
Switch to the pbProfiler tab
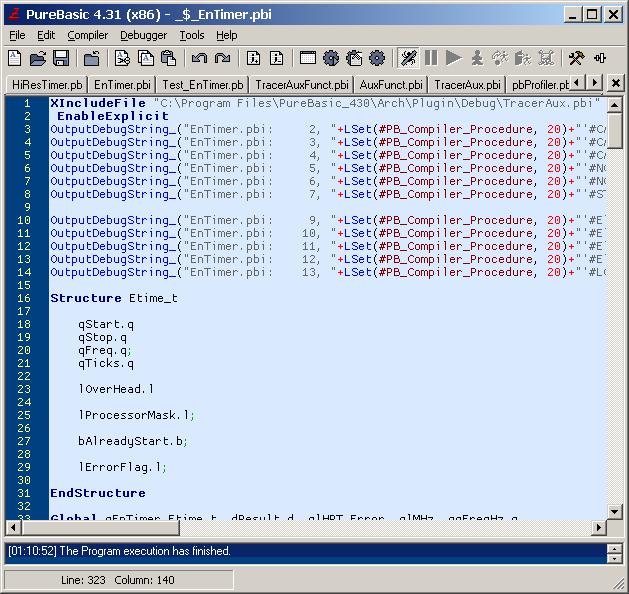pos(540,85)
